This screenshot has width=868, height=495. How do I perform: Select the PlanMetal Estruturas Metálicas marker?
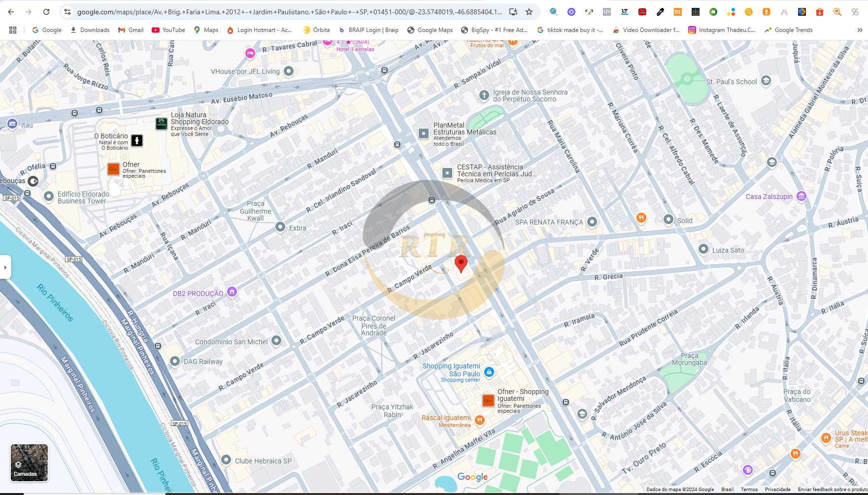(x=424, y=133)
